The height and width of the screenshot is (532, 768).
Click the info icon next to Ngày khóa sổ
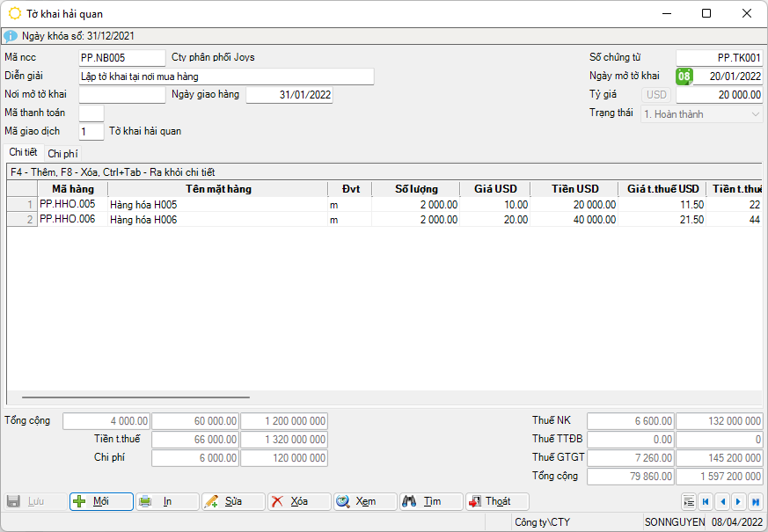tap(11, 36)
